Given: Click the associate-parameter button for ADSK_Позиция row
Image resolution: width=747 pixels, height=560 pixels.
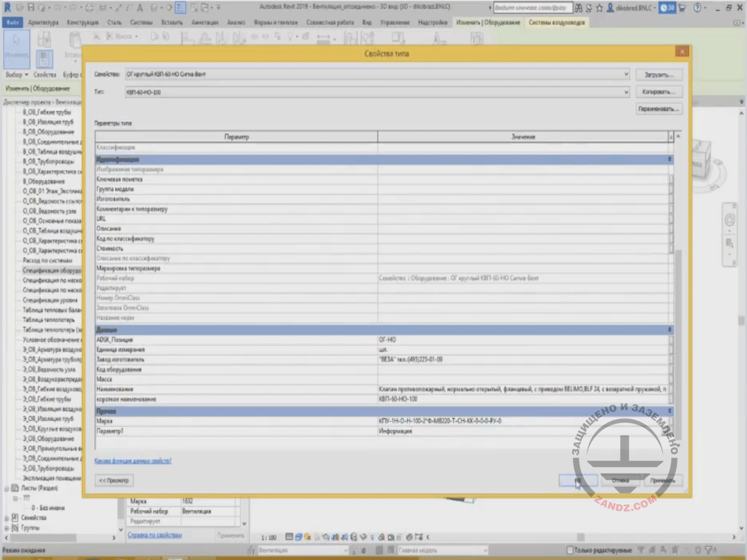Looking at the screenshot, I should tap(671, 340).
